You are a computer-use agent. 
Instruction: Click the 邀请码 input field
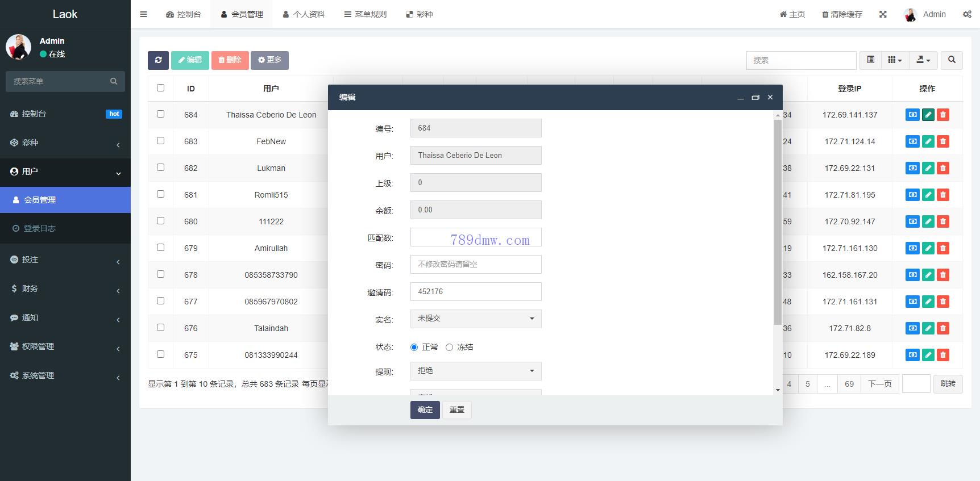(475, 291)
